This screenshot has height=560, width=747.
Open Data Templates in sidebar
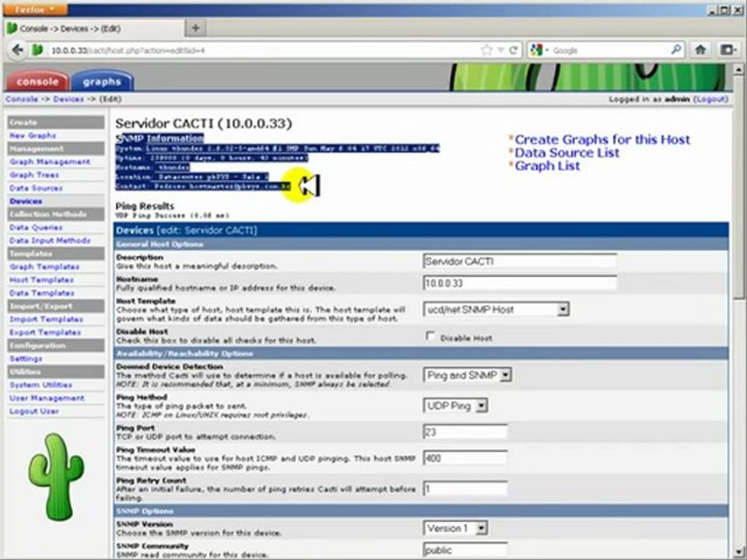tap(41, 293)
